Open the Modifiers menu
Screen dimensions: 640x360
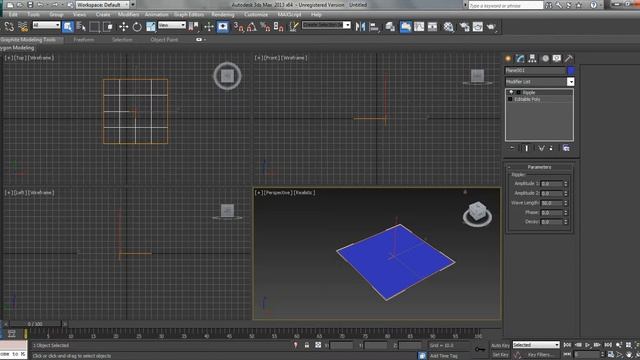click(128, 15)
